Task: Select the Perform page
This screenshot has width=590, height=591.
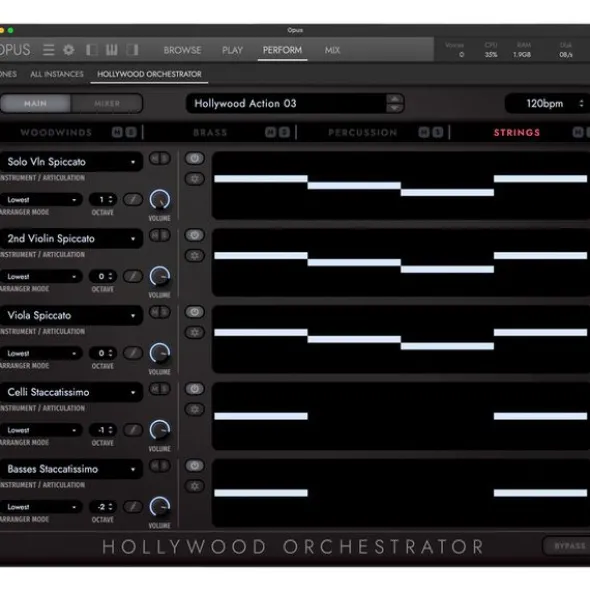Action: [282, 50]
